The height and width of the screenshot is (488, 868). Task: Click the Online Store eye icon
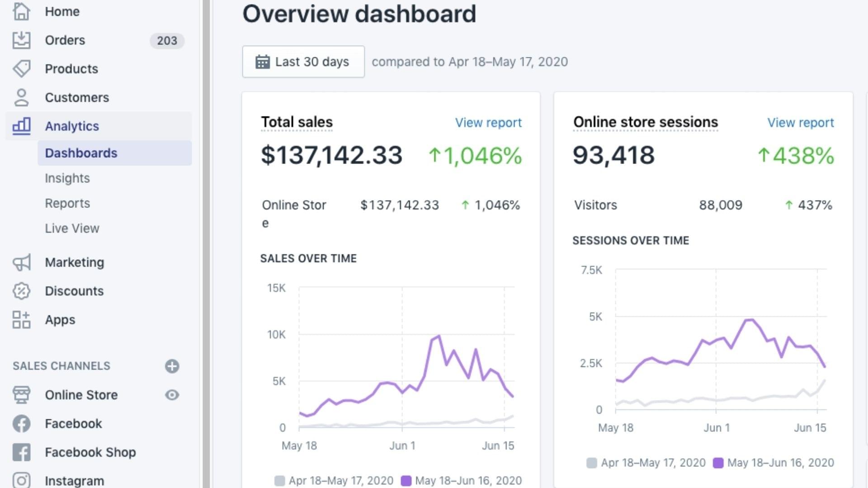tap(172, 395)
